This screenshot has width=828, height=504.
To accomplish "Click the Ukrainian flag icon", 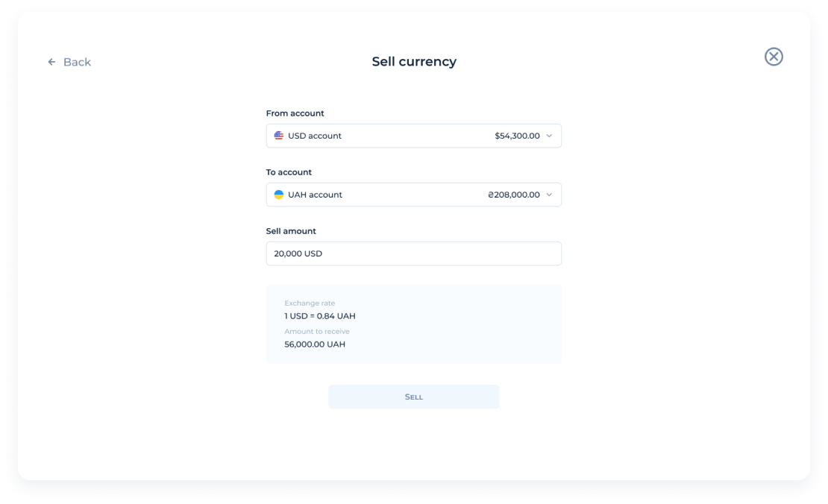I will pyautogui.click(x=279, y=195).
